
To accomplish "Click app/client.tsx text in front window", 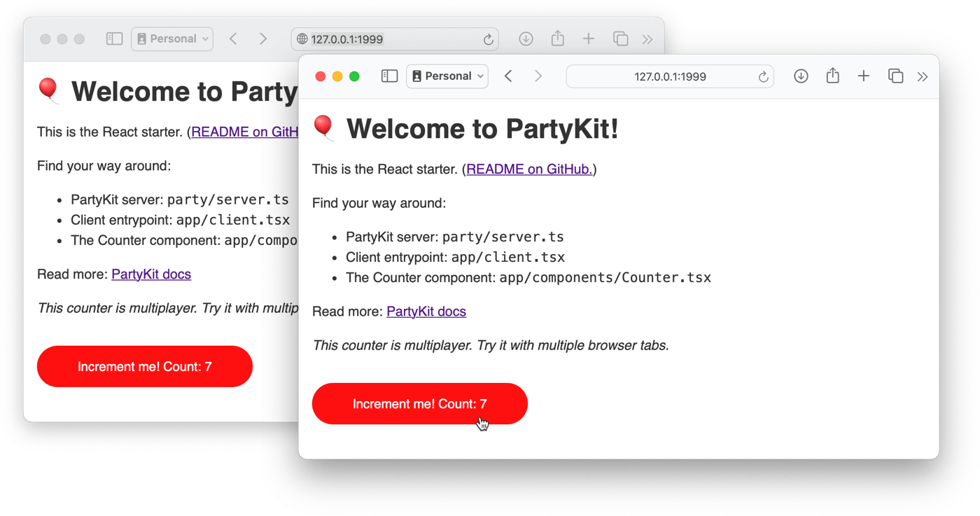I will click(x=508, y=258).
